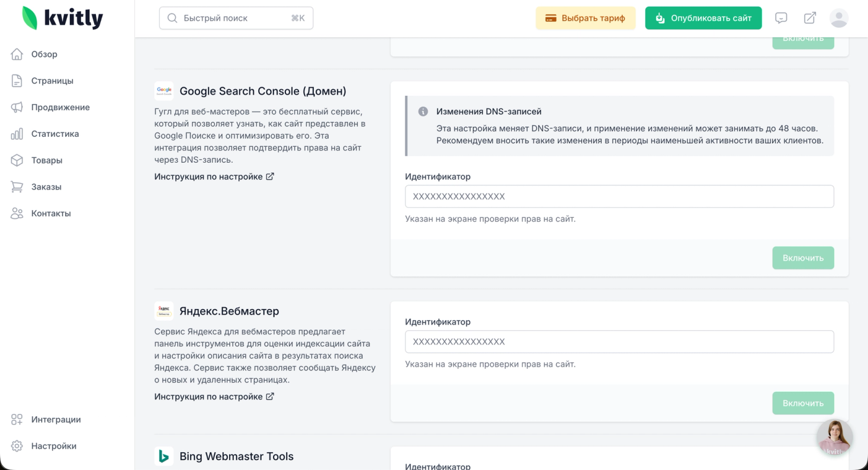Click the Настройки gear icon

17,446
